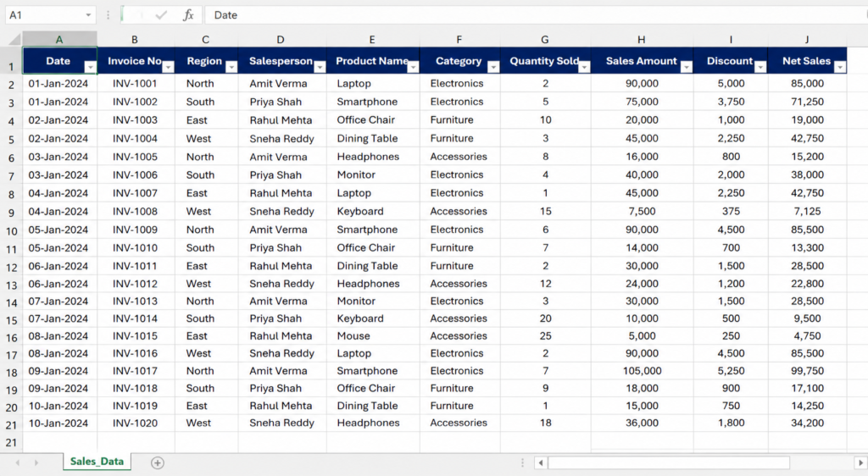Select Net Sales cell 13,300
868x476 pixels.
(x=807, y=247)
